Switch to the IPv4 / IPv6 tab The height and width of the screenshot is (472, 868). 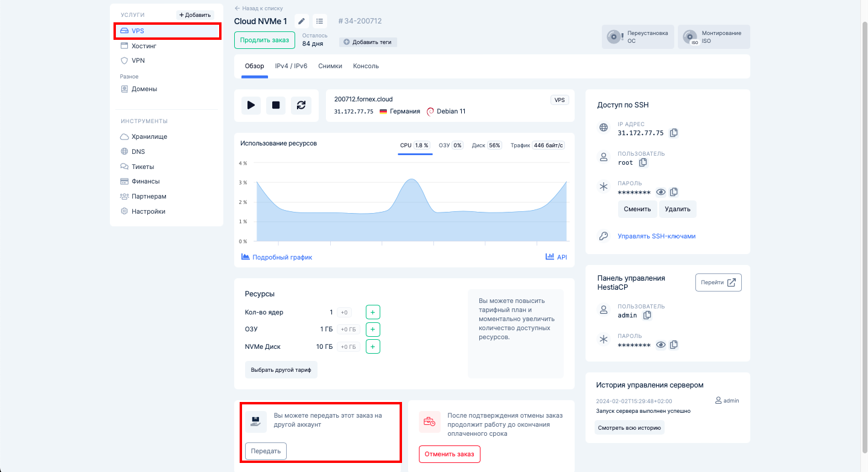pyautogui.click(x=291, y=66)
